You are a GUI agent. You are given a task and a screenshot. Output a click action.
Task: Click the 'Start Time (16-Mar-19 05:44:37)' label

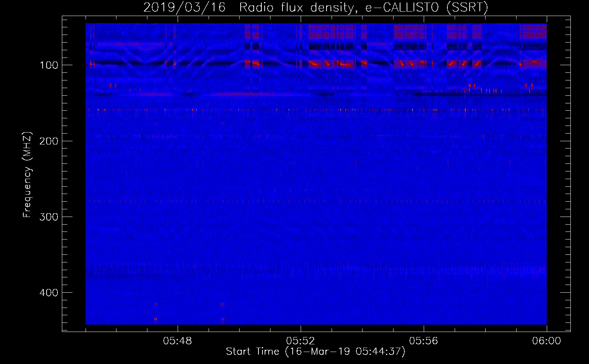(316, 352)
